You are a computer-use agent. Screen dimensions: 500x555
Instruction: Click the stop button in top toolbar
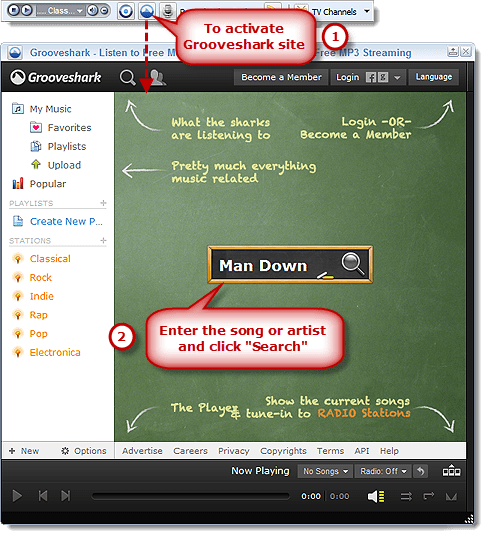pyautogui.click(x=13, y=10)
